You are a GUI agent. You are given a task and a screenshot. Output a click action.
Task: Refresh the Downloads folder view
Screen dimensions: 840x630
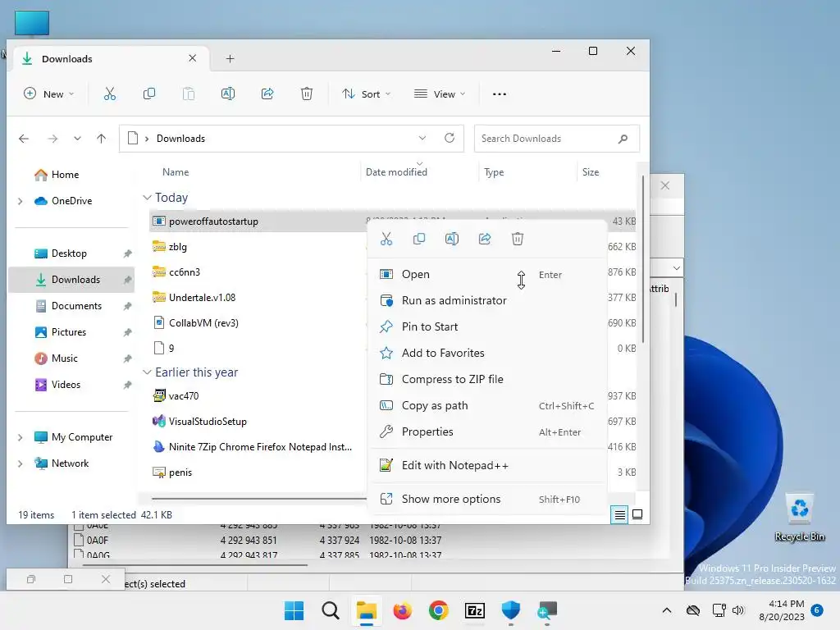450,138
